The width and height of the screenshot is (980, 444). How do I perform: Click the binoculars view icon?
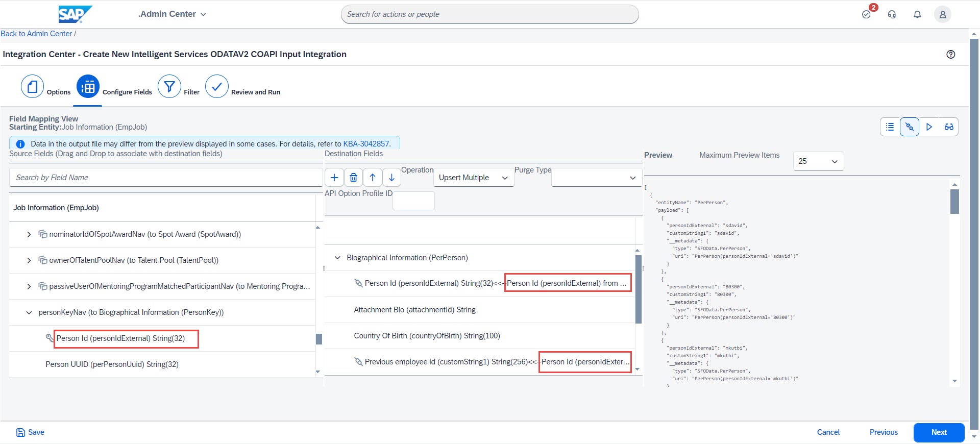[949, 127]
